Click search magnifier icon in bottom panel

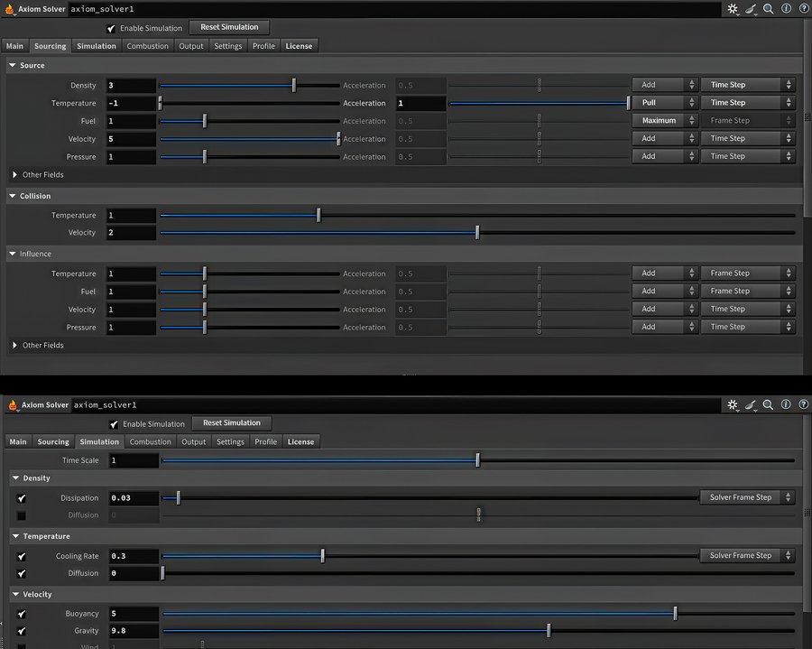[769, 404]
